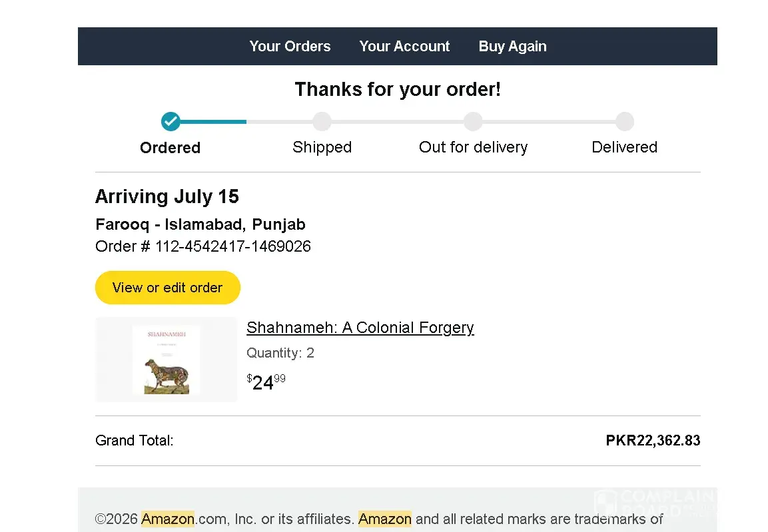Click the Out for delivery step circle

click(x=473, y=121)
